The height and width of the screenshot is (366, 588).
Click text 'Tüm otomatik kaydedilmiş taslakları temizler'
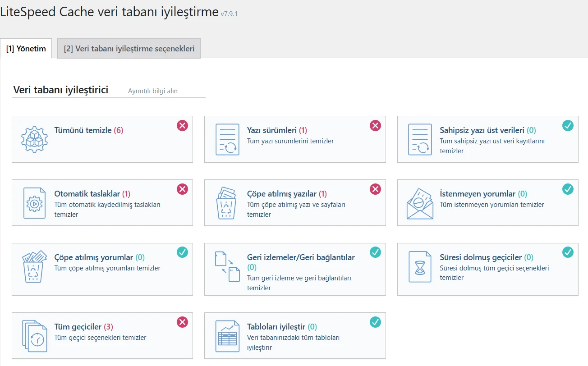pyautogui.click(x=107, y=210)
